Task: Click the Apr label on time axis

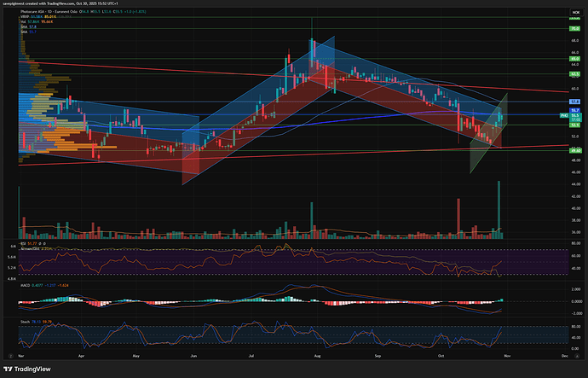Action: pyautogui.click(x=81, y=351)
